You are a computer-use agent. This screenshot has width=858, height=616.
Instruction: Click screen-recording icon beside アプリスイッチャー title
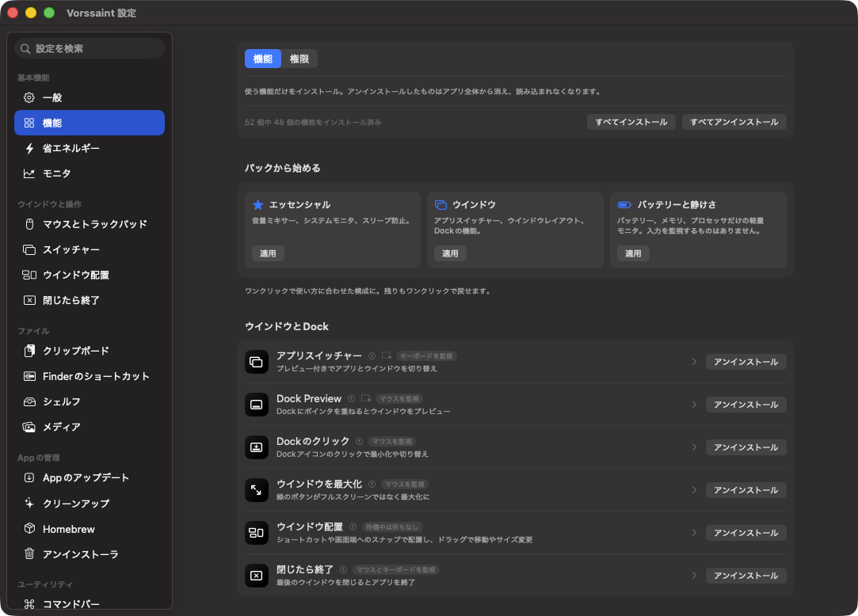[387, 356]
